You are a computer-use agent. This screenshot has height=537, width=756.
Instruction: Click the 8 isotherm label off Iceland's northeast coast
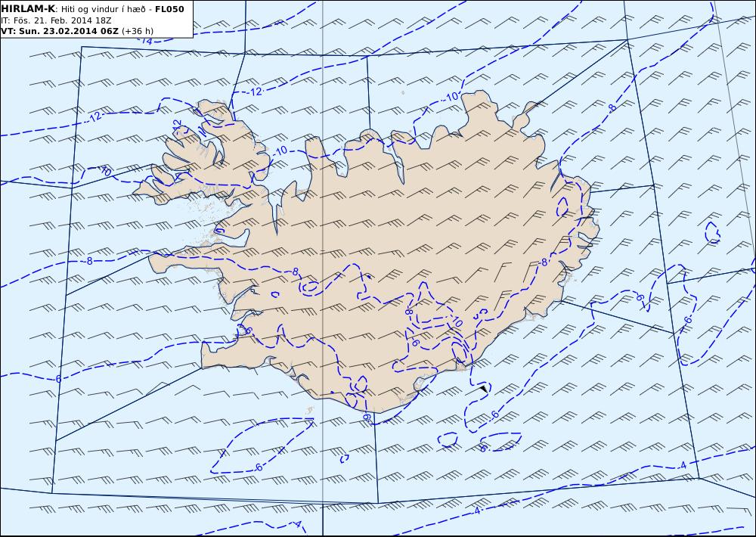click(x=612, y=108)
